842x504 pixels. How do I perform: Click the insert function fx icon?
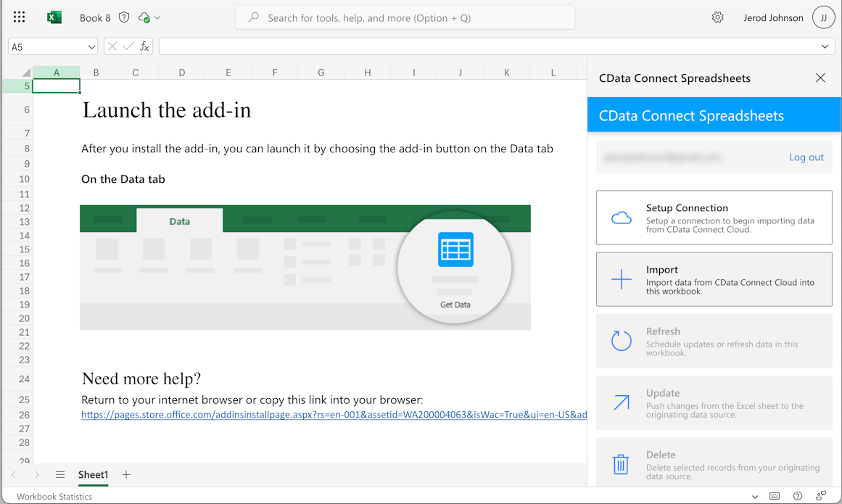pos(144,46)
